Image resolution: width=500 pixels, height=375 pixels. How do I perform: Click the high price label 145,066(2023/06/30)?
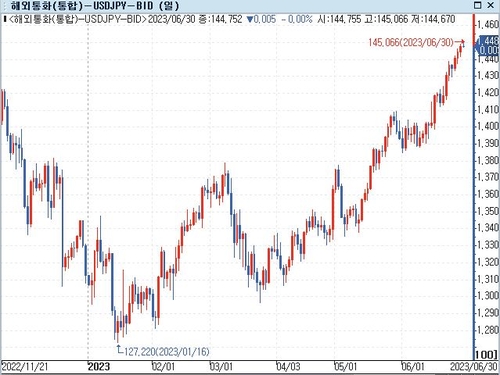tap(411, 42)
